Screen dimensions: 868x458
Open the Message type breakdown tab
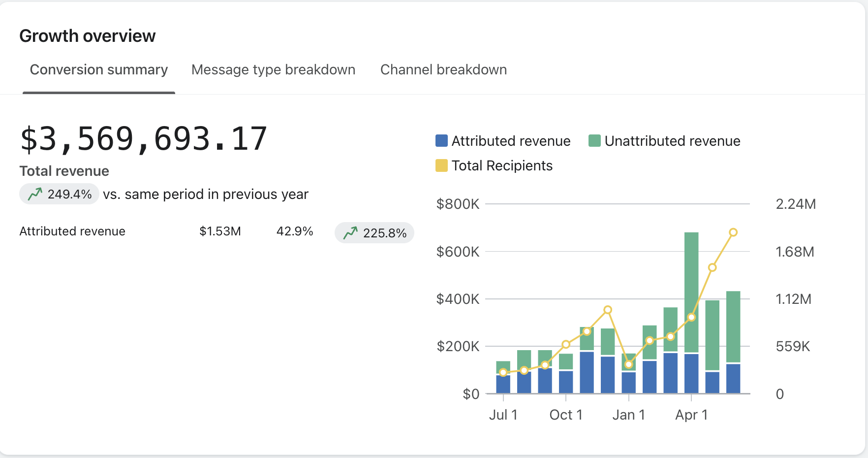click(x=273, y=70)
